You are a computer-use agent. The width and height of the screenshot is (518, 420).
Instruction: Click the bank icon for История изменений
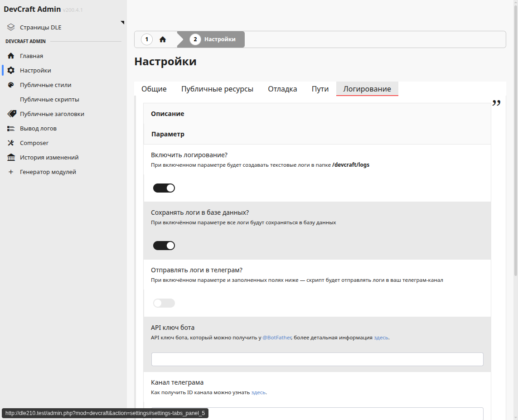11,158
